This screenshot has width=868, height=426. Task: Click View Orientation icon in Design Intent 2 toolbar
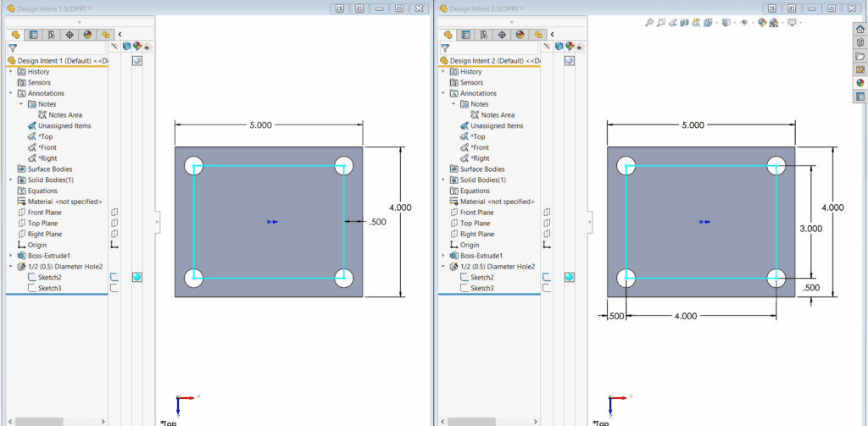[x=708, y=23]
